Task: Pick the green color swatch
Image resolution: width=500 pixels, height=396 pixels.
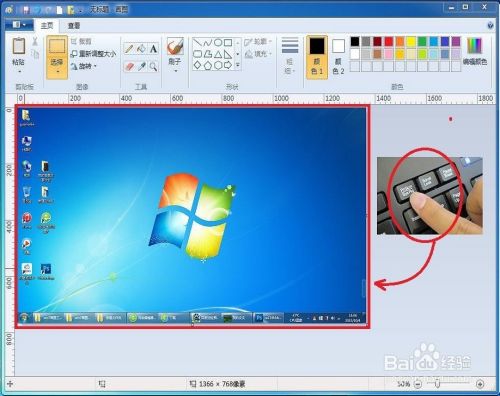Action: 422,42
